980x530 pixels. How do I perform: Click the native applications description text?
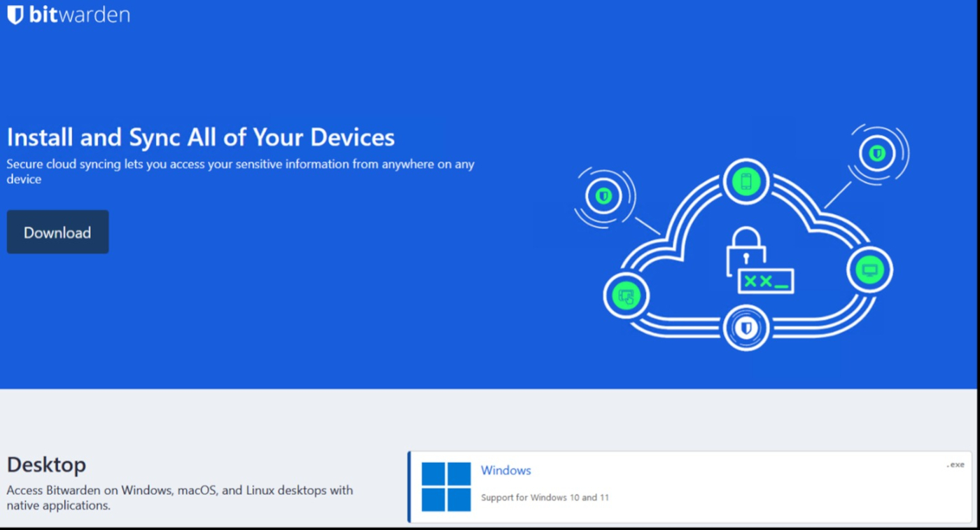click(179, 497)
